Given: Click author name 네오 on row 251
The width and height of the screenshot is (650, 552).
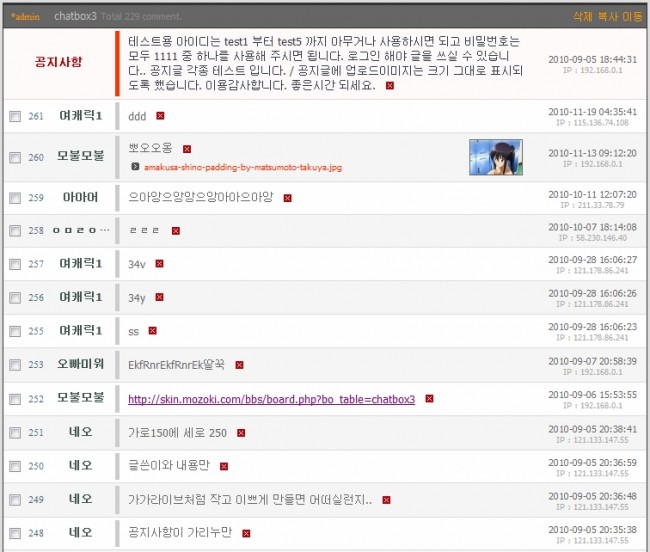Looking at the screenshot, I should pos(80,432).
